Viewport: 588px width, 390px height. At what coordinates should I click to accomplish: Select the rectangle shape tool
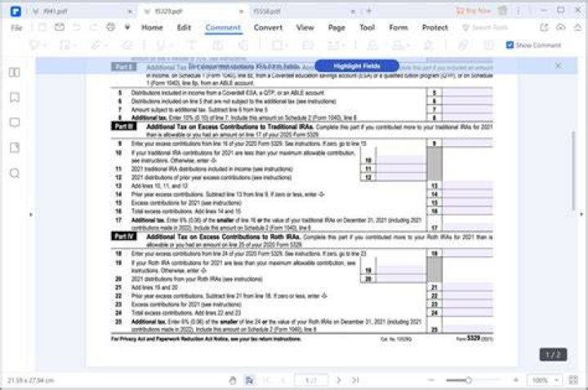click(x=279, y=46)
